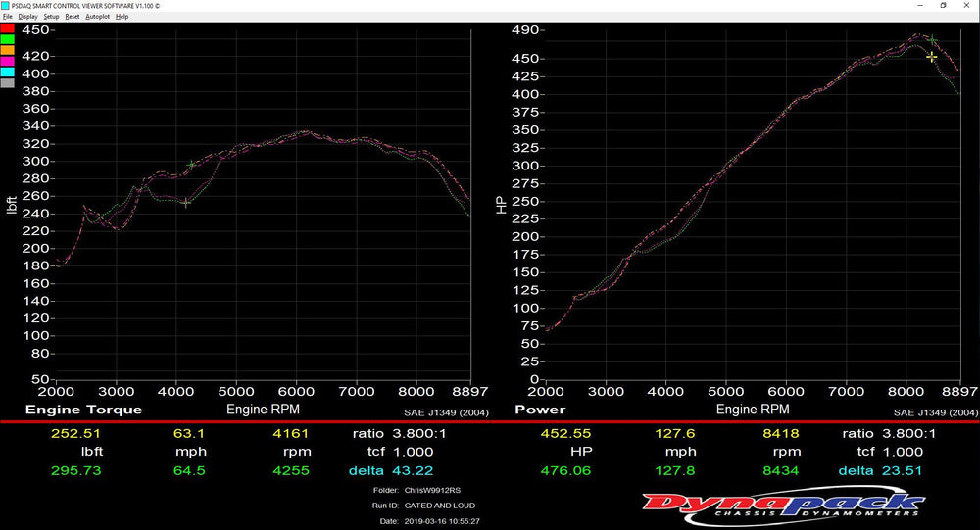This screenshot has width=980, height=530.
Task: Restore down the application window
Action: click(x=943, y=6)
